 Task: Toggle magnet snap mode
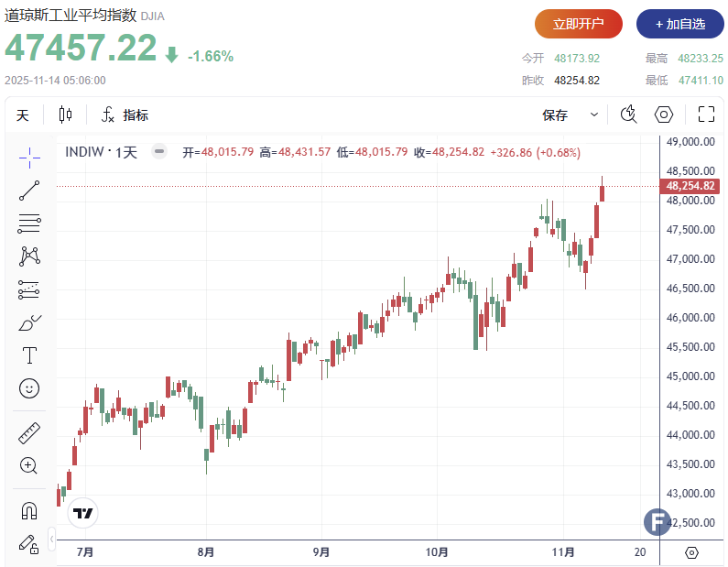pos(29,511)
